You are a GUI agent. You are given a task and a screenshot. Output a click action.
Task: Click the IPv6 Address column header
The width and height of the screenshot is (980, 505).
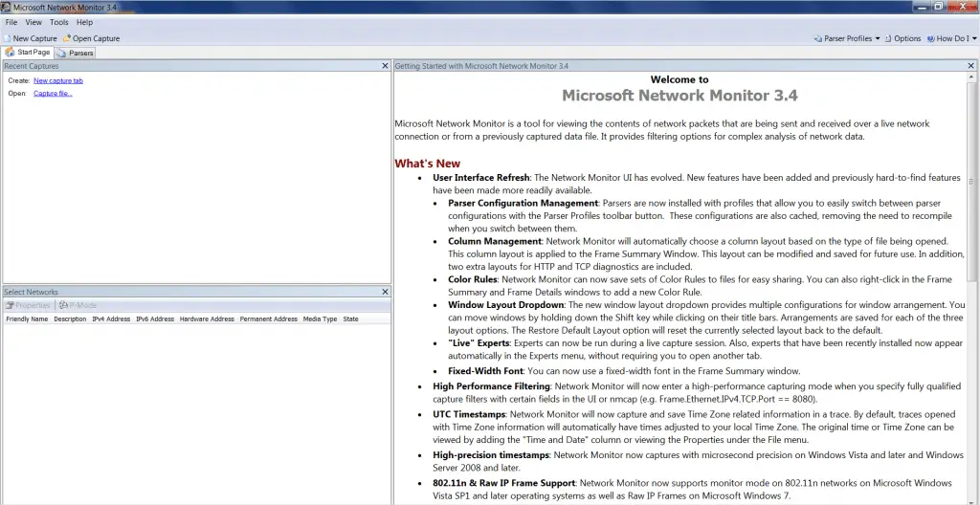tap(155, 319)
